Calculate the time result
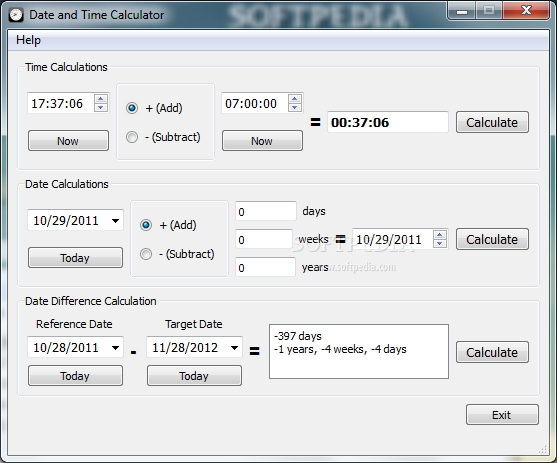The width and height of the screenshot is (557, 463). [x=492, y=122]
